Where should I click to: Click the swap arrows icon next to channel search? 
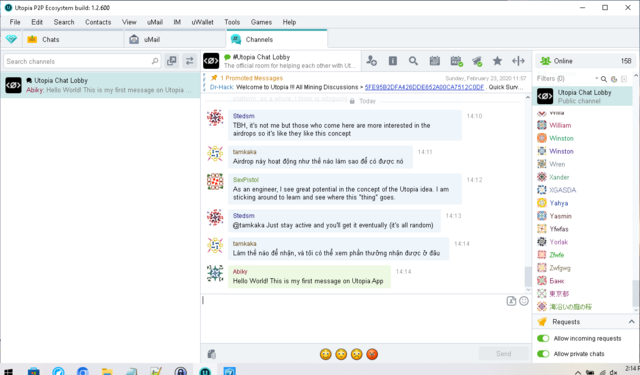pyautogui.click(x=189, y=61)
